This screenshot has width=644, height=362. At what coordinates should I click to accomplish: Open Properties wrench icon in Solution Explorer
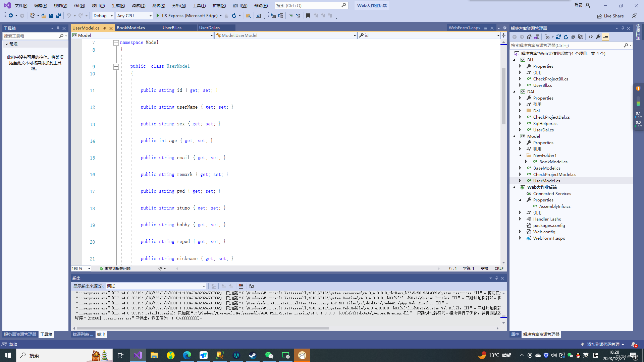598,37
